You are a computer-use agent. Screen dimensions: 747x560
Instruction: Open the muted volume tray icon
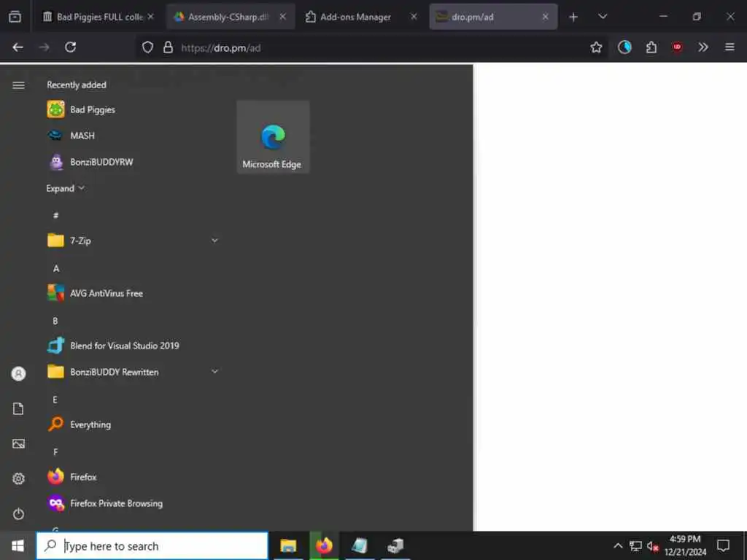point(653,546)
